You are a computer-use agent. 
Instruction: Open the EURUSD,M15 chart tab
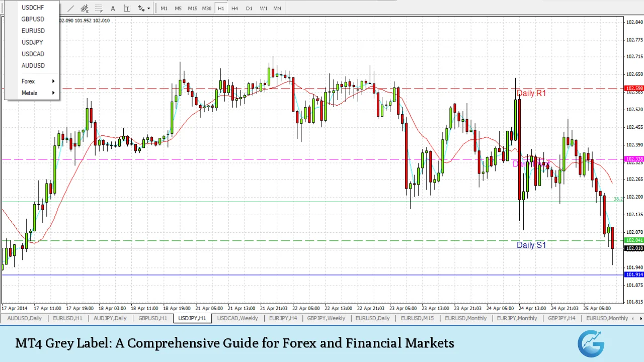[x=418, y=318]
